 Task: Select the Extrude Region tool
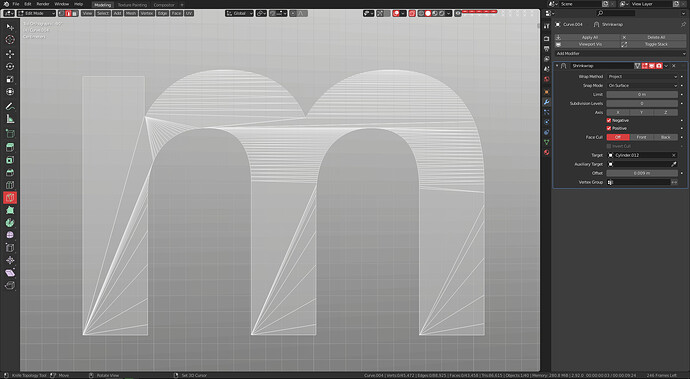click(x=10, y=147)
